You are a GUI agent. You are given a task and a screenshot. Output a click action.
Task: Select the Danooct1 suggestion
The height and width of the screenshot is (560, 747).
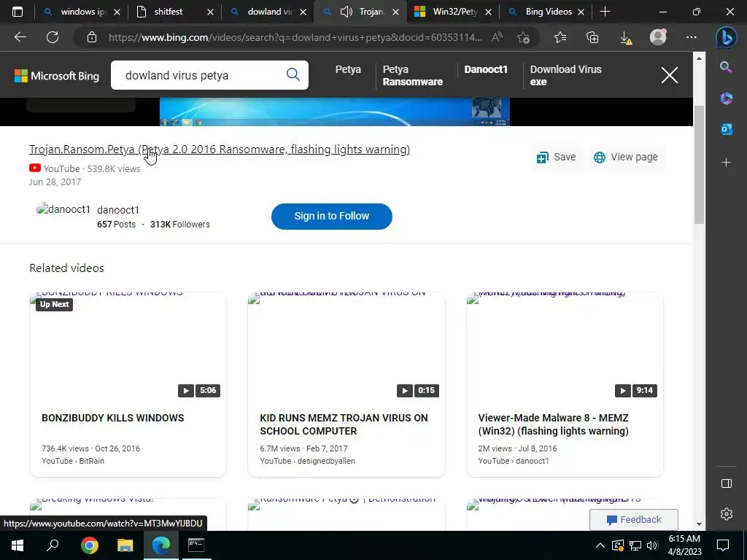click(485, 69)
